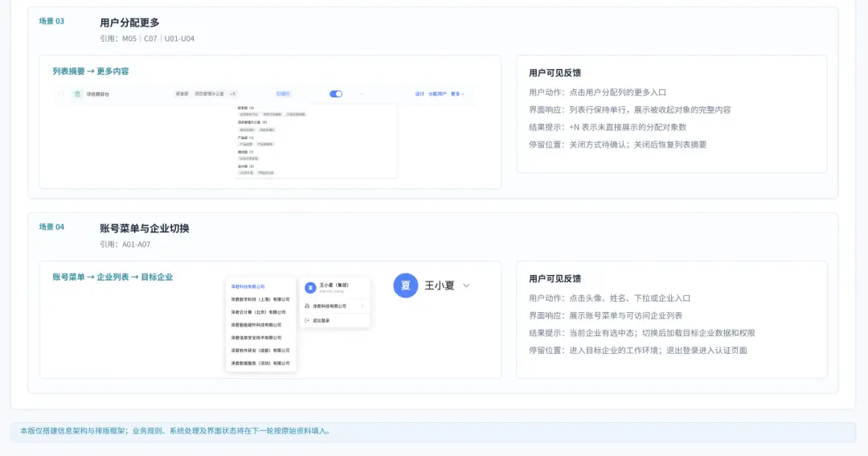Choose the 智能硬件科技有限公司 company entry

(x=256, y=325)
